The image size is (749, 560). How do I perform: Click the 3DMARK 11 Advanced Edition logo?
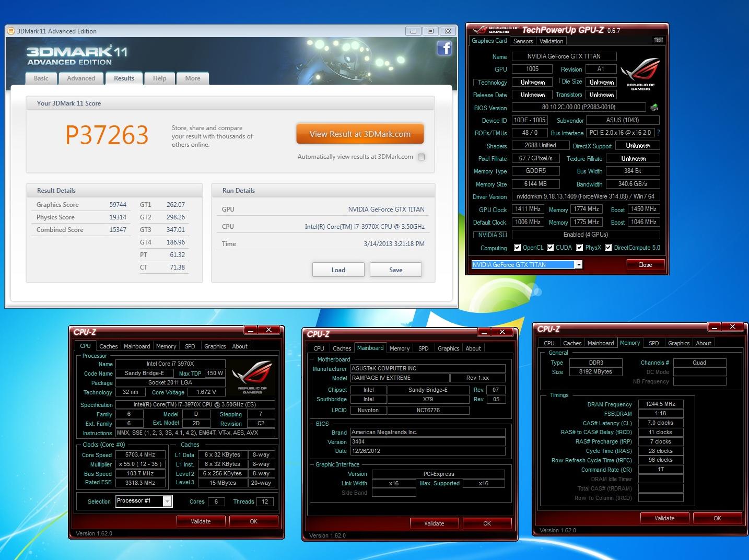(x=76, y=55)
